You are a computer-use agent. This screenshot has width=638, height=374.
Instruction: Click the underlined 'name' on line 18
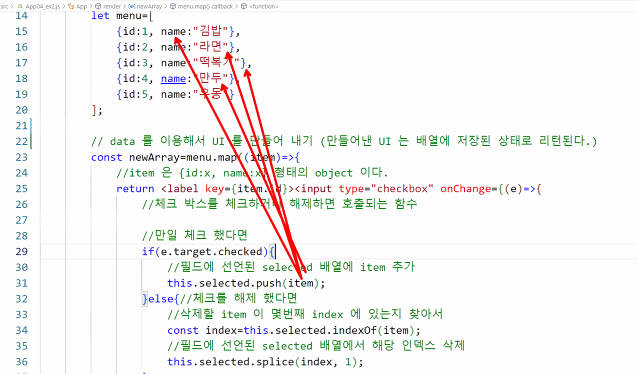coord(173,79)
